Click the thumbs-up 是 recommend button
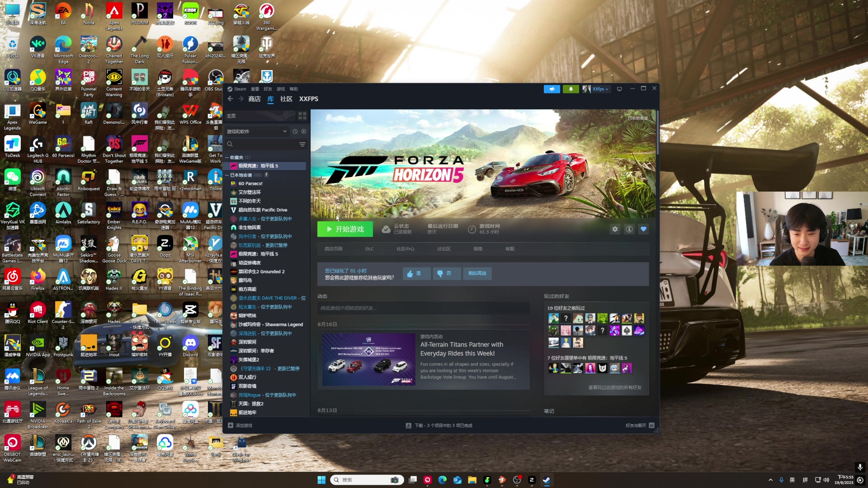Screen dimensions: 868x488 [x=416, y=273]
